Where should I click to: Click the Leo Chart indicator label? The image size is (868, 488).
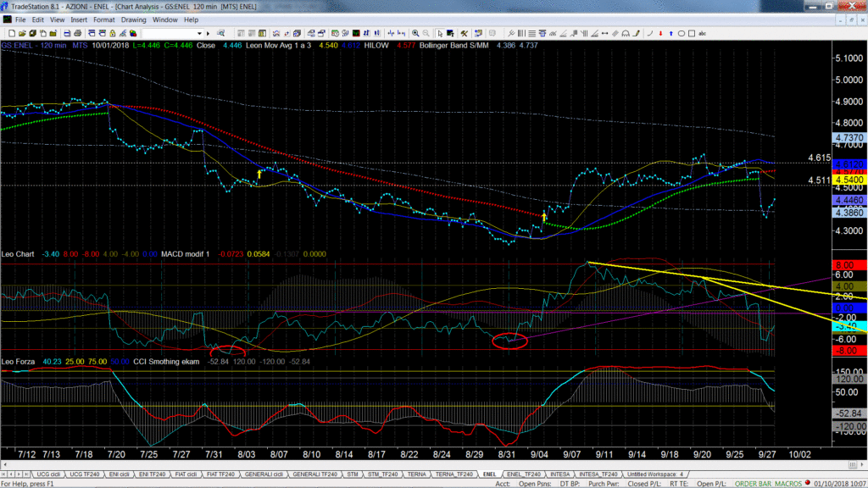click(x=18, y=254)
